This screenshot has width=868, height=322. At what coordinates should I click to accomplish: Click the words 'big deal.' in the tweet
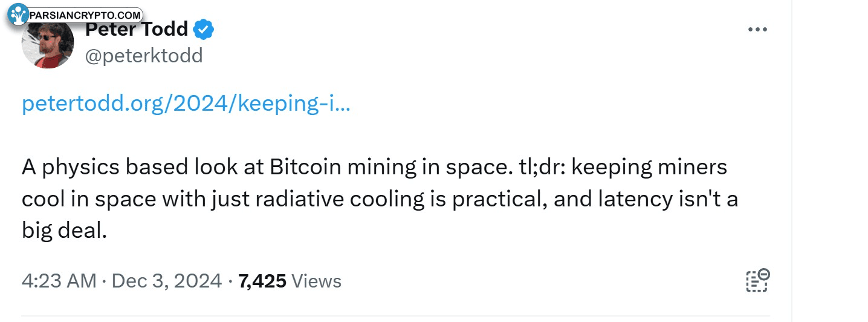coord(64,231)
